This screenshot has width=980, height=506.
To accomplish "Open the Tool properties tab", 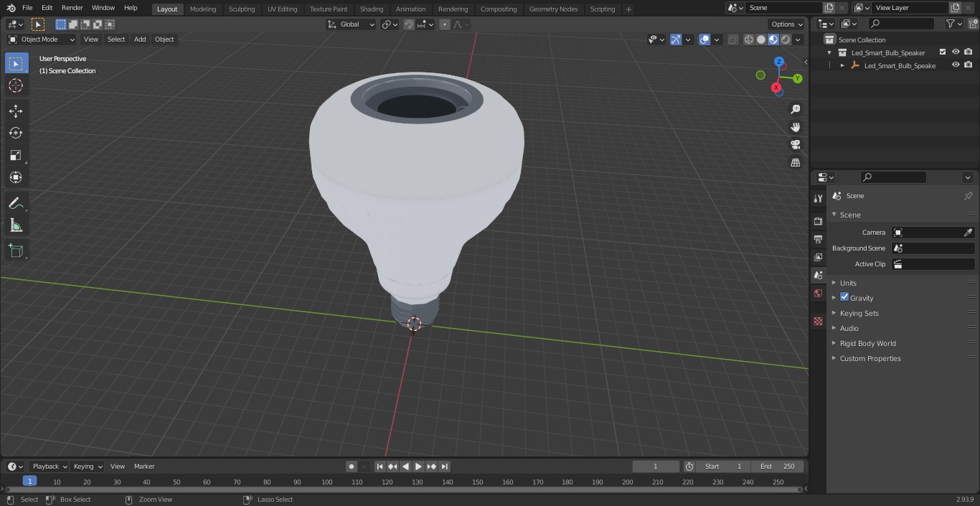I will point(818,199).
